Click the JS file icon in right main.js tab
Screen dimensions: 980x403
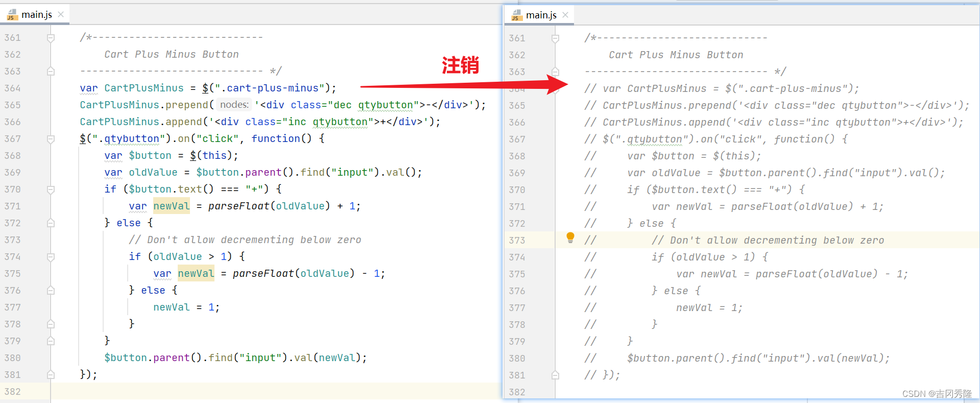tap(517, 15)
